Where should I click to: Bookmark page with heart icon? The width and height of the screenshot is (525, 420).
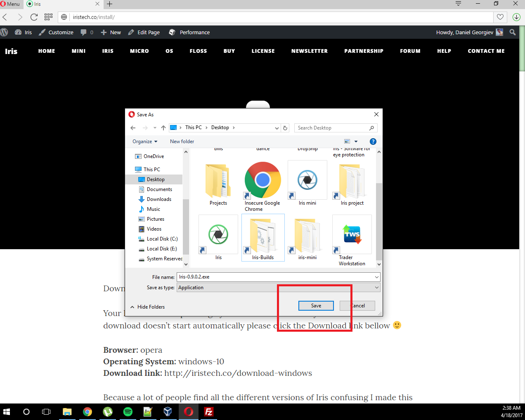click(500, 17)
